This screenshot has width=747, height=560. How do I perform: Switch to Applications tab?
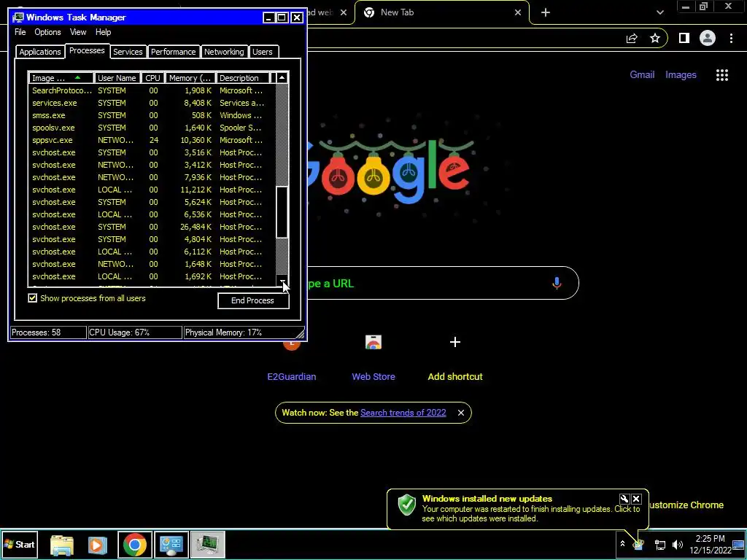click(40, 52)
